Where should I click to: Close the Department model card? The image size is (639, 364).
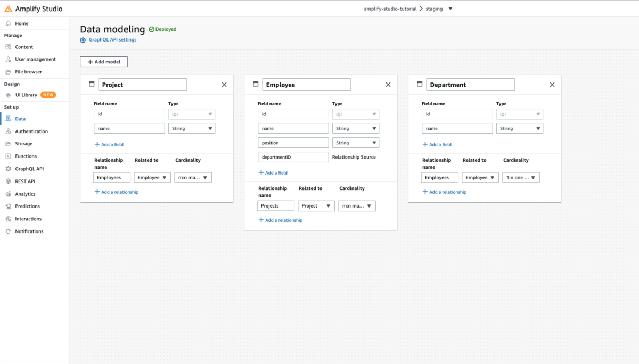552,85
